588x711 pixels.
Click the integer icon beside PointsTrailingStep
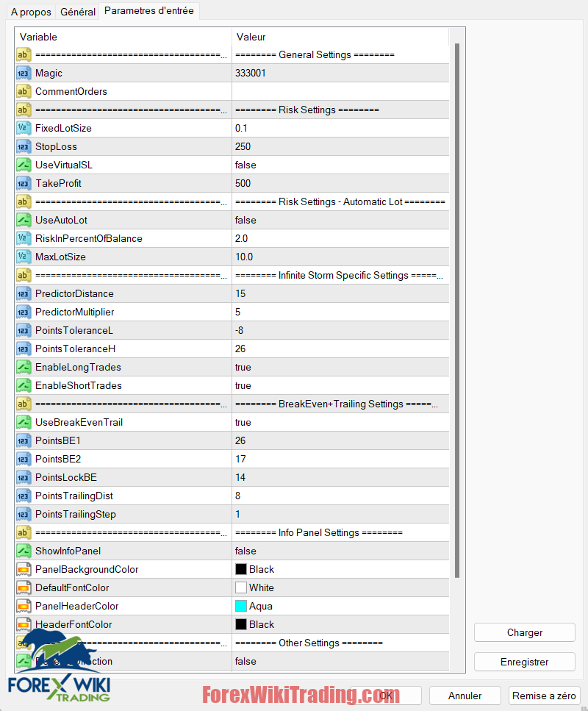point(24,514)
